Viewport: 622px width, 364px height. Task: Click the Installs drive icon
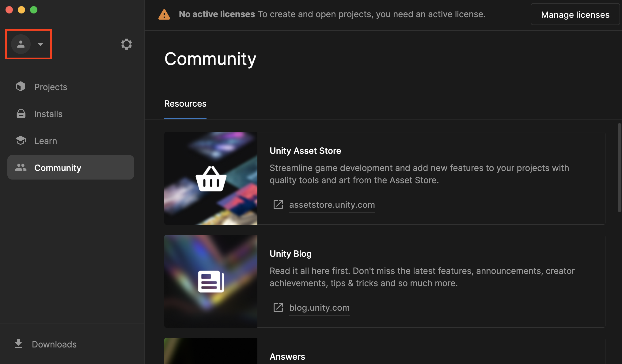21,114
